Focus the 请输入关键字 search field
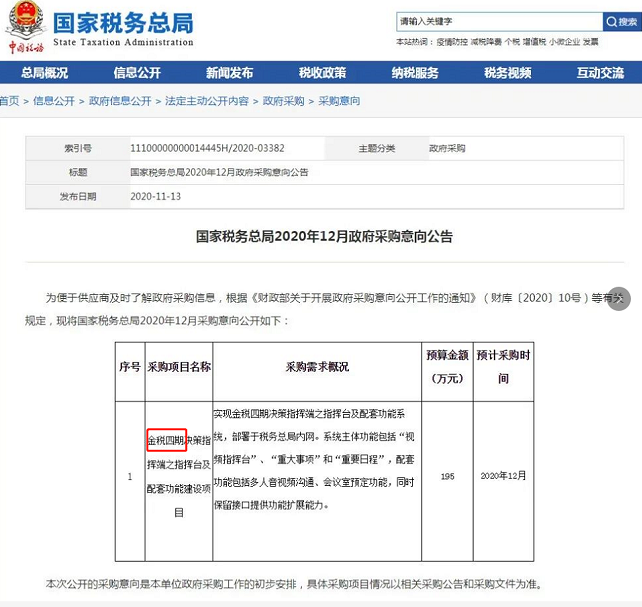Viewport: 642px width, 607px height. [x=500, y=22]
